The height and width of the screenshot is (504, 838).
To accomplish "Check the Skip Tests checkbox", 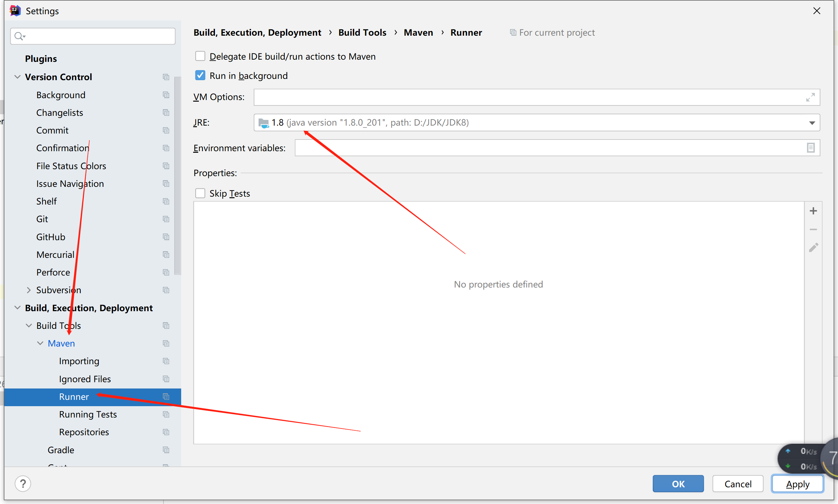I will click(x=200, y=193).
